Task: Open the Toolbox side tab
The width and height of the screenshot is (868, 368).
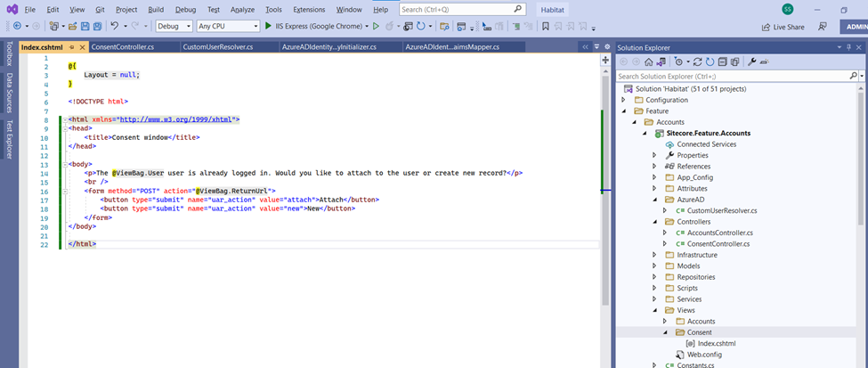Action: 9,53
